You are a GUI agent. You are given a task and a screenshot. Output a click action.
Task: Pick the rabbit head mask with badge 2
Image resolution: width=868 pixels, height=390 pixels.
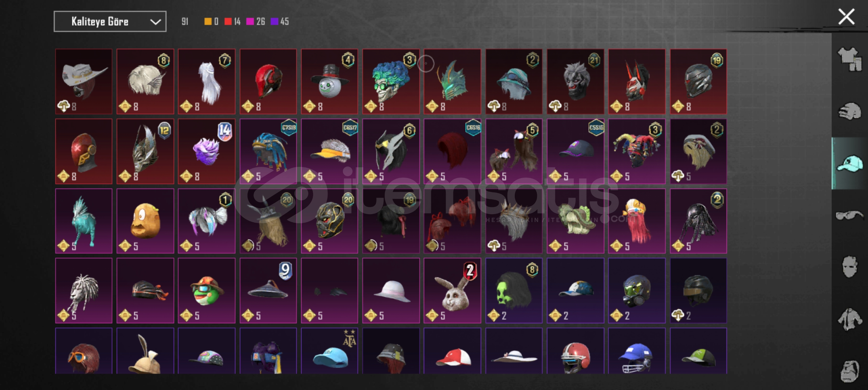(452, 290)
